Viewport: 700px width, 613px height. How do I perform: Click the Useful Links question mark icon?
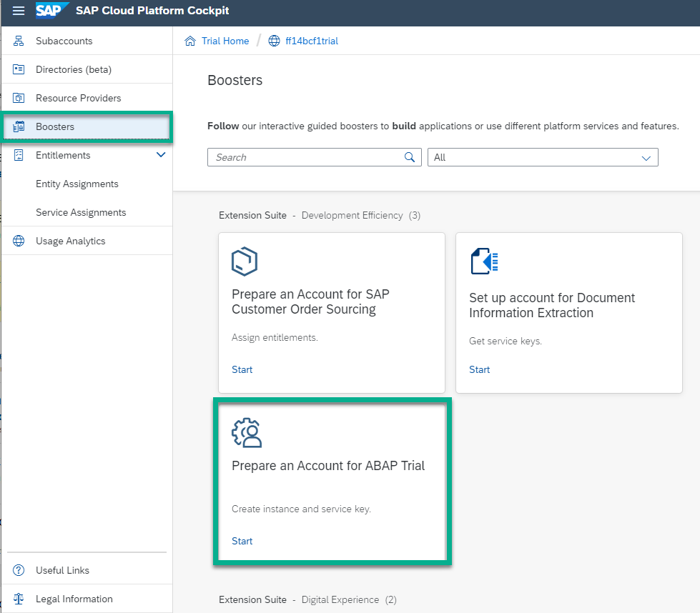click(19, 570)
